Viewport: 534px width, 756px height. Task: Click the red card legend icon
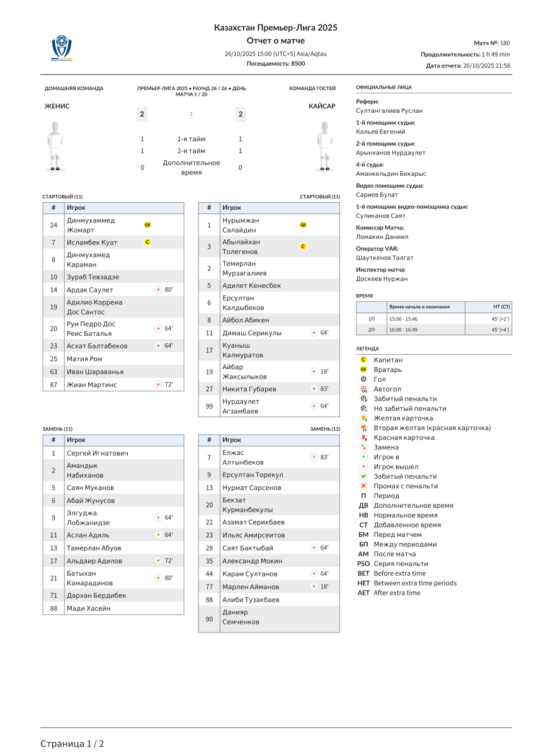(x=363, y=438)
